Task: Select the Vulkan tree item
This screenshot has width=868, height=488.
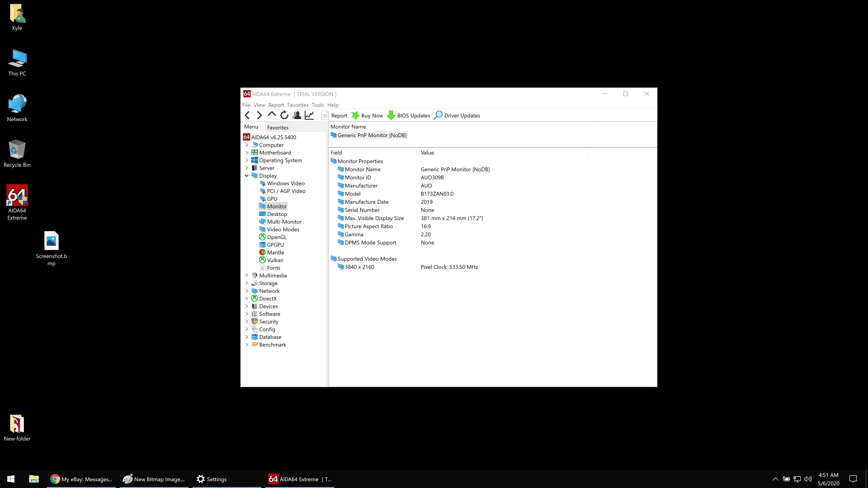Action: tap(271, 260)
